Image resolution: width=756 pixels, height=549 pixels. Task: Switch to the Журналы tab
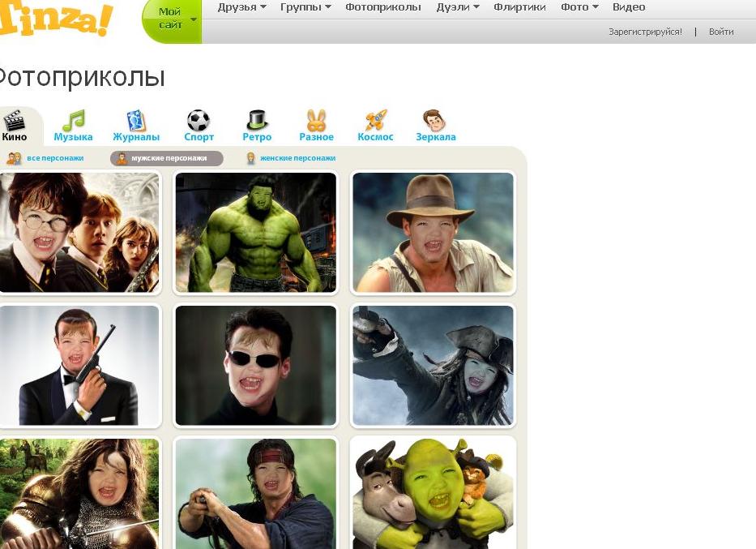[136, 136]
